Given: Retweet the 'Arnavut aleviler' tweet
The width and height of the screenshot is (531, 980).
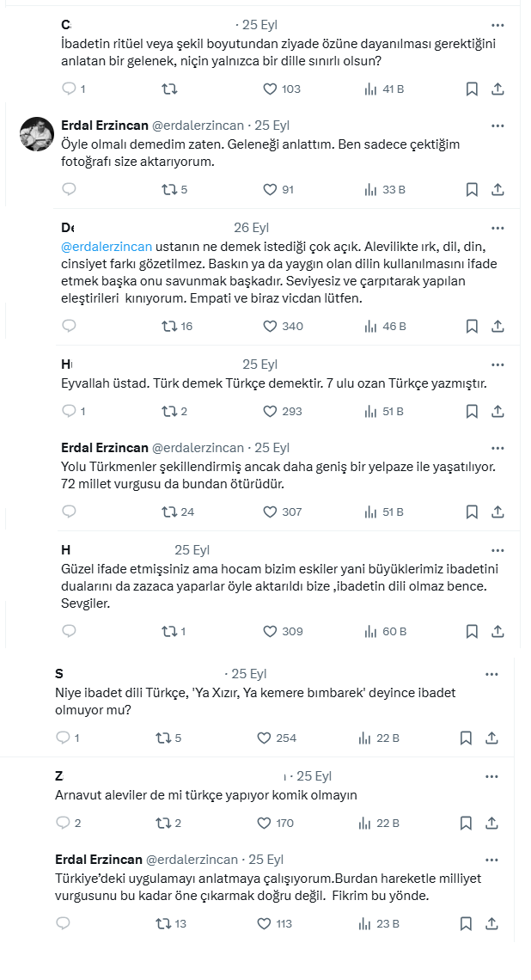Looking at the screenshot, I should coord(162,823).
